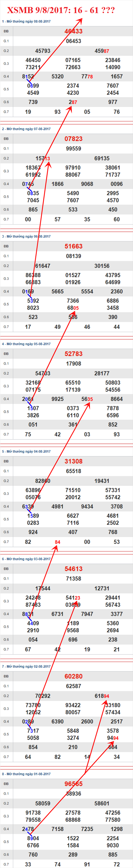Select header '2 - Mở thưởng ngày 07-08-2017'
Image resolution: width=133 pixels, height=868 pixels.
[x=26, y=129]
